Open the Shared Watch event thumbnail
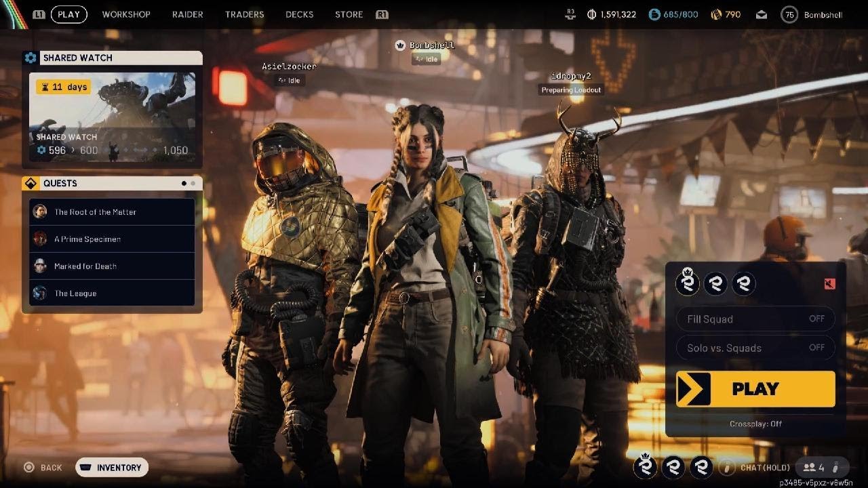 (x=112, y=117)
